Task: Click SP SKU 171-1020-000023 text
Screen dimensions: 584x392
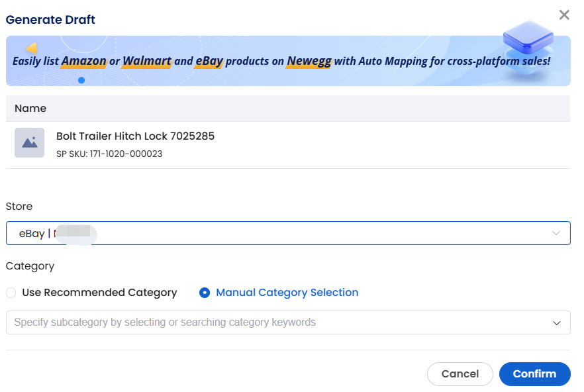Action: click(109, 154)
